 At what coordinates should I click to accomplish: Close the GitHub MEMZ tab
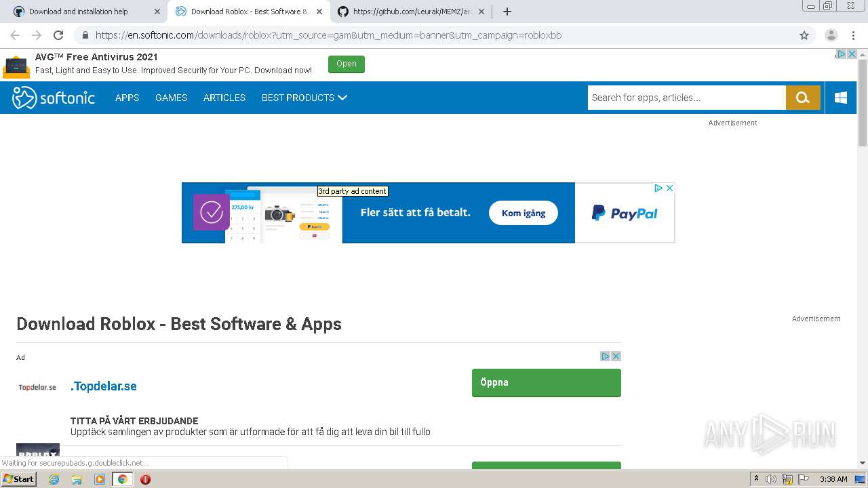pos(481,12)
